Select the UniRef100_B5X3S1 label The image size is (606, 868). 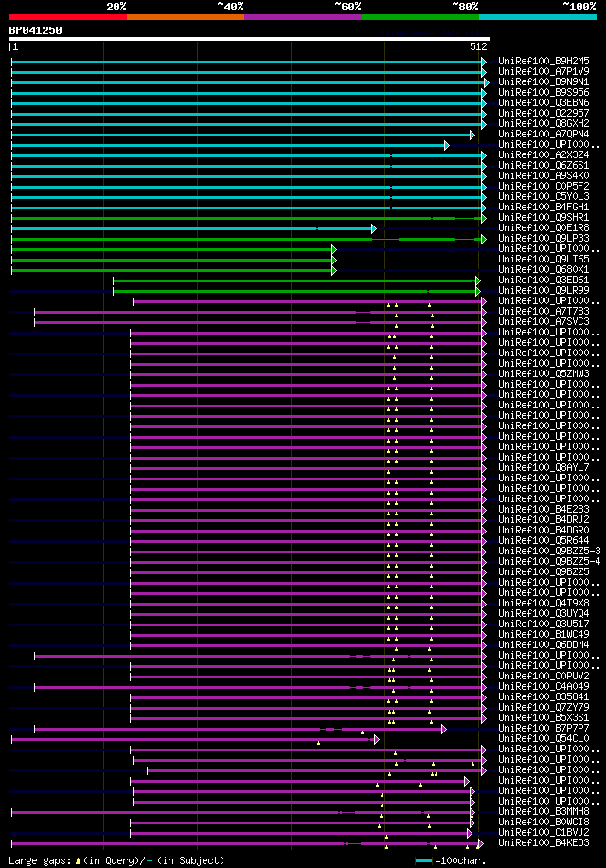pyautogui.click(x=544, y=718)
